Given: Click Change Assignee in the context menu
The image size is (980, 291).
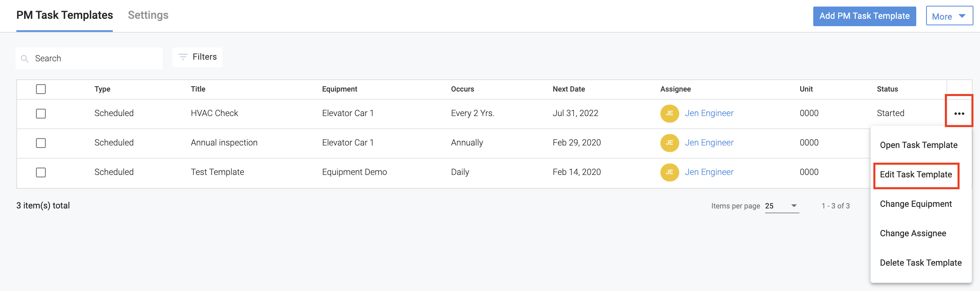Looking at the screenshot, I should [913, 233].
